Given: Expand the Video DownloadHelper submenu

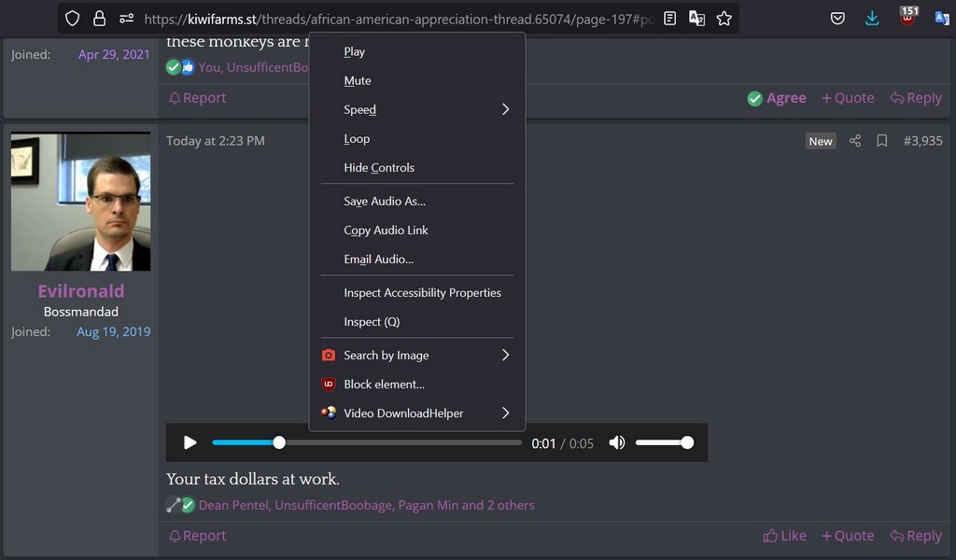Looking at the screenshot, I should tap(417, 413).
